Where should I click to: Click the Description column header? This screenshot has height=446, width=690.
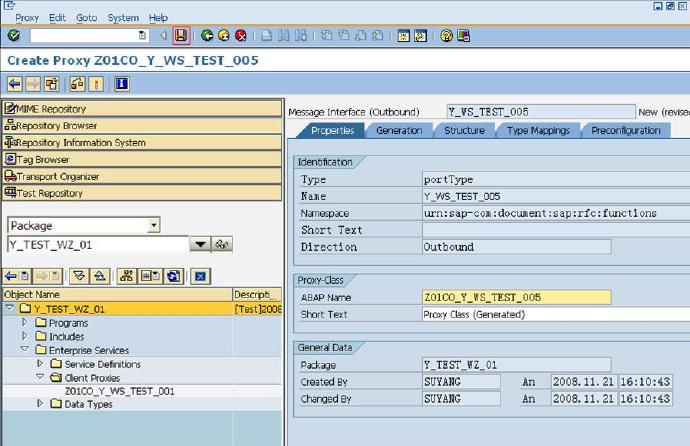click(257, 294)
